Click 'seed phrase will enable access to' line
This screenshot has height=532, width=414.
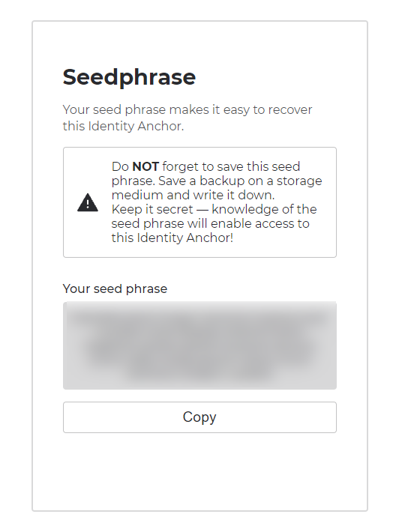[x=211, y=223]
